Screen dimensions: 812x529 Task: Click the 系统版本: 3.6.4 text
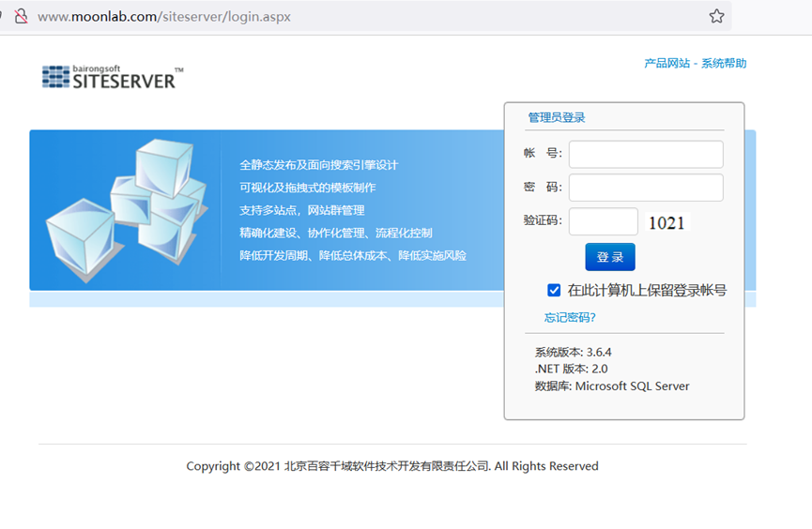(573, 352)
